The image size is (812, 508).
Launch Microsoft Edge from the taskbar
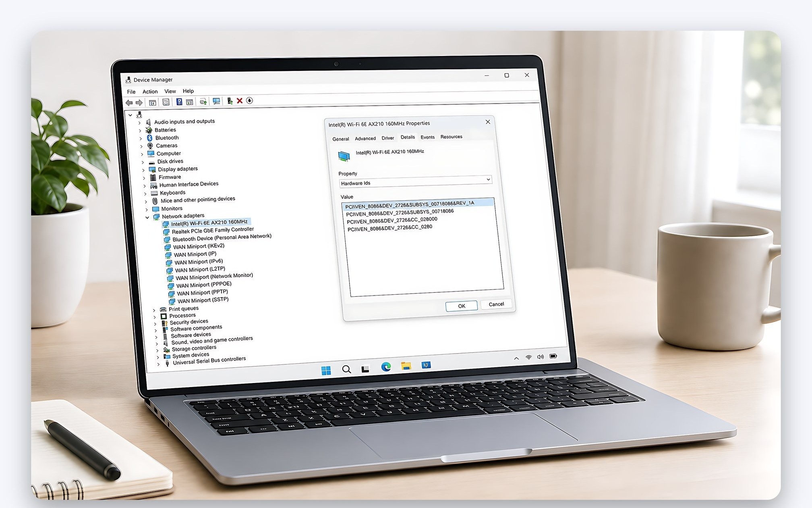[386, 366]
